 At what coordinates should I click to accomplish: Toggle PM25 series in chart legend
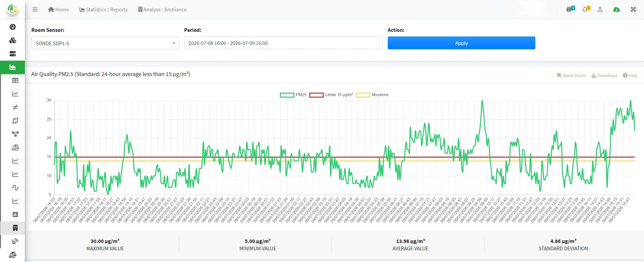point(293,95)
